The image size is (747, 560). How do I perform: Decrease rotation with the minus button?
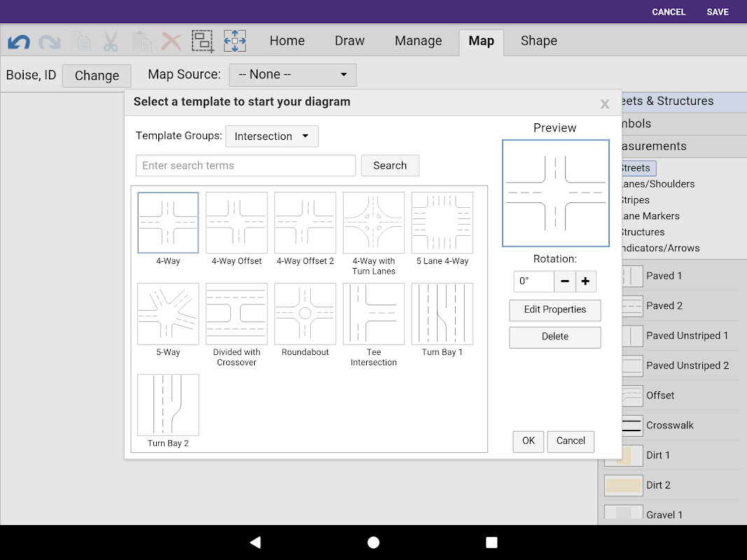565,281
